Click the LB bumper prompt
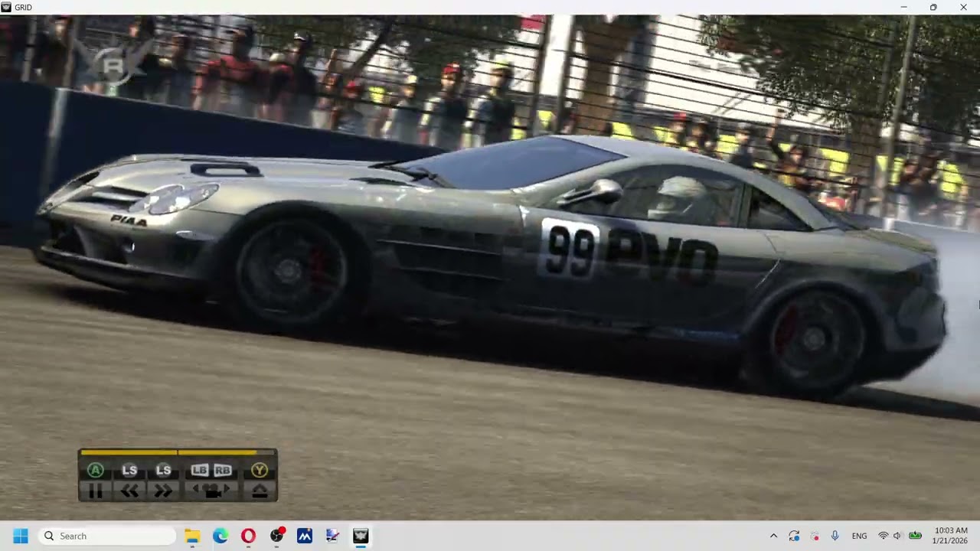The width and height of the screenshot is (980, 551). click(200, 471)
